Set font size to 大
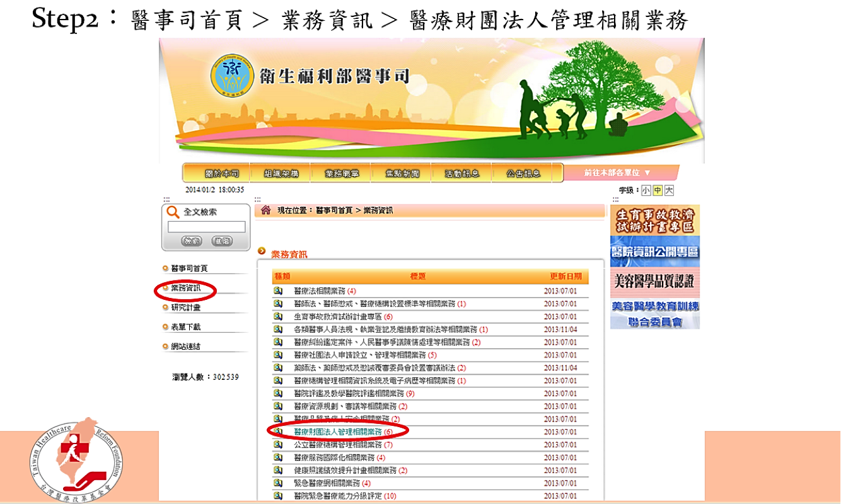Viewport: 841px width, 504px height. (669, 190)
